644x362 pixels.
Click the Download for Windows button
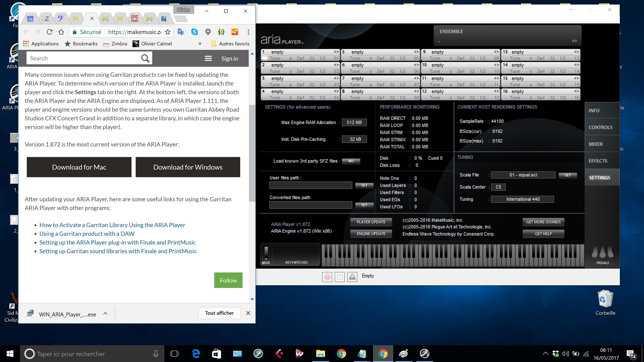point(188,167)
